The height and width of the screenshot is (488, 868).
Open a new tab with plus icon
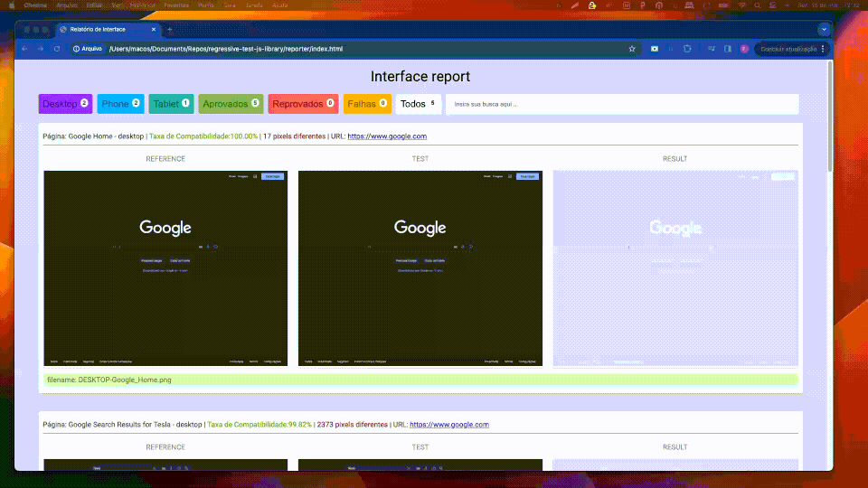pos(170,30)
